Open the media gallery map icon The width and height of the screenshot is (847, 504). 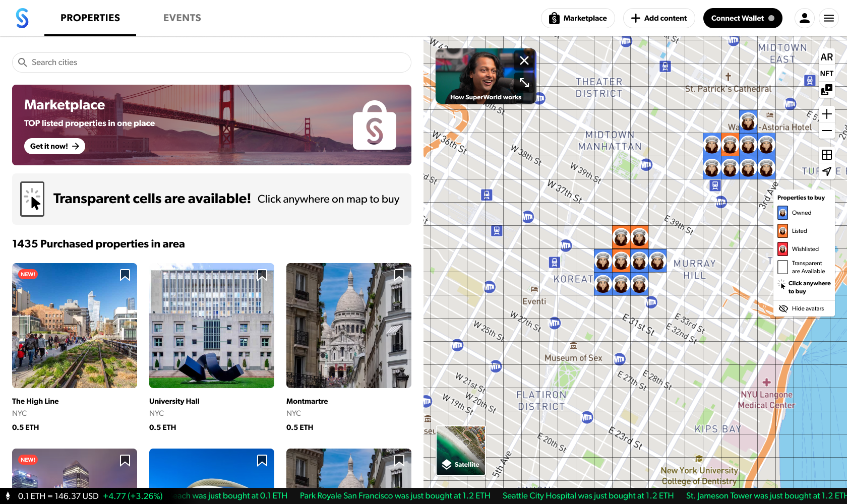click(x=827, y=90)
